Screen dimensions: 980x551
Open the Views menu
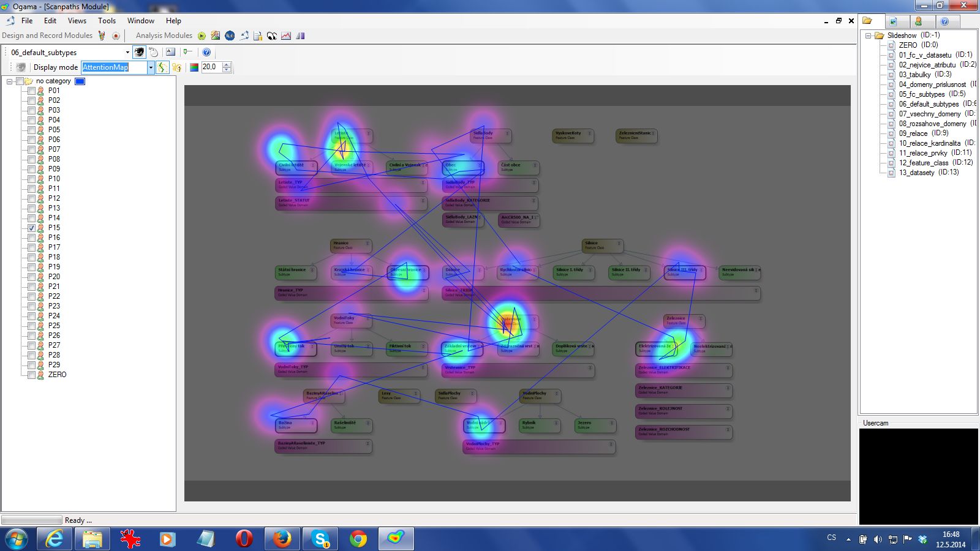click(77, 20)
